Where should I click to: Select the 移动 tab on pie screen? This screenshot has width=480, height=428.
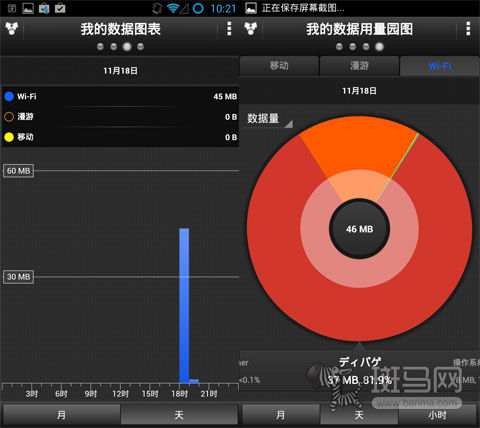(279, 66)
